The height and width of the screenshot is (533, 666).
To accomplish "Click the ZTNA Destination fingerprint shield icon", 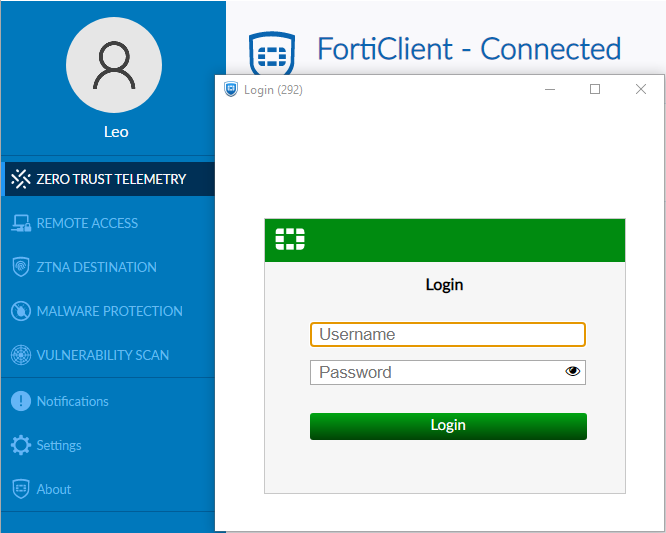I will pyautogui.click(x=20, y=267).
